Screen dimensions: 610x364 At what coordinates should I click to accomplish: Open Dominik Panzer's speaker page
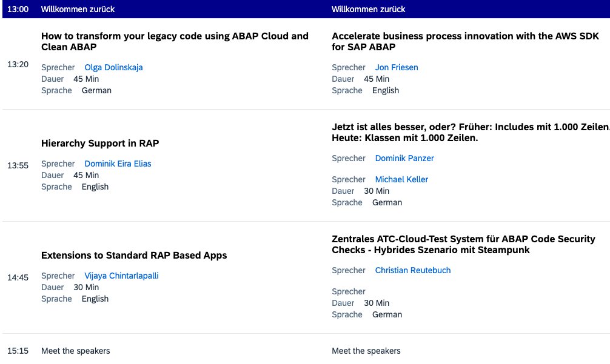pyautogui.click(x=404, y=159)
